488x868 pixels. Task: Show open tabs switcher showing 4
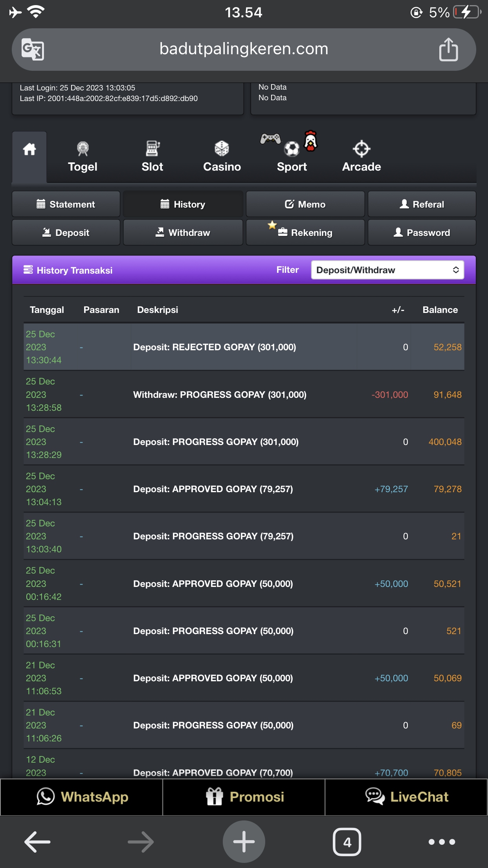[x=347, y=842]
